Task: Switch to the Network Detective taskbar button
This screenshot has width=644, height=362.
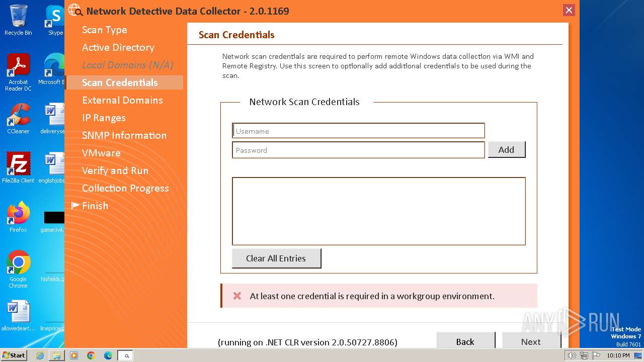Action: [x=125, y=355]
